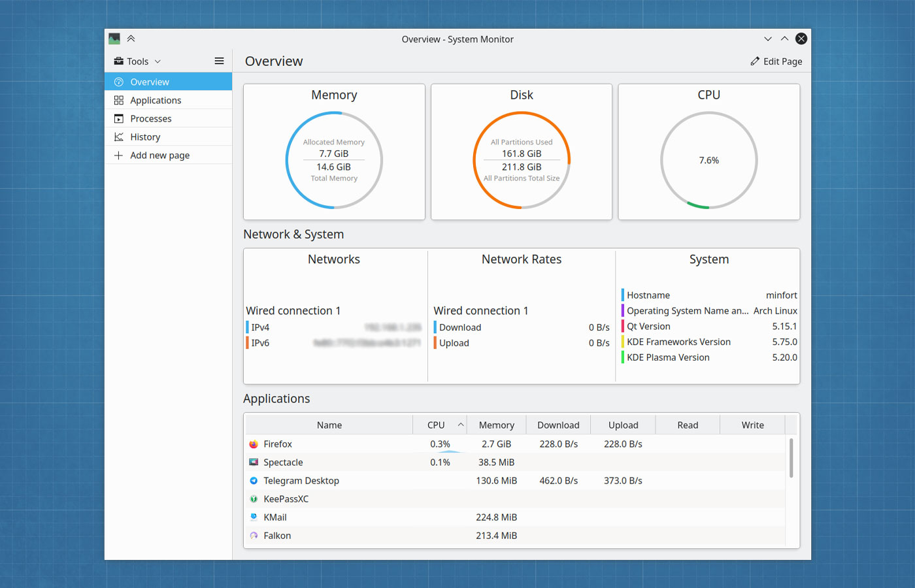Select the Spectacle screenshot icon
The width and height of the screenshot is (915, 588).
(254, 462)
